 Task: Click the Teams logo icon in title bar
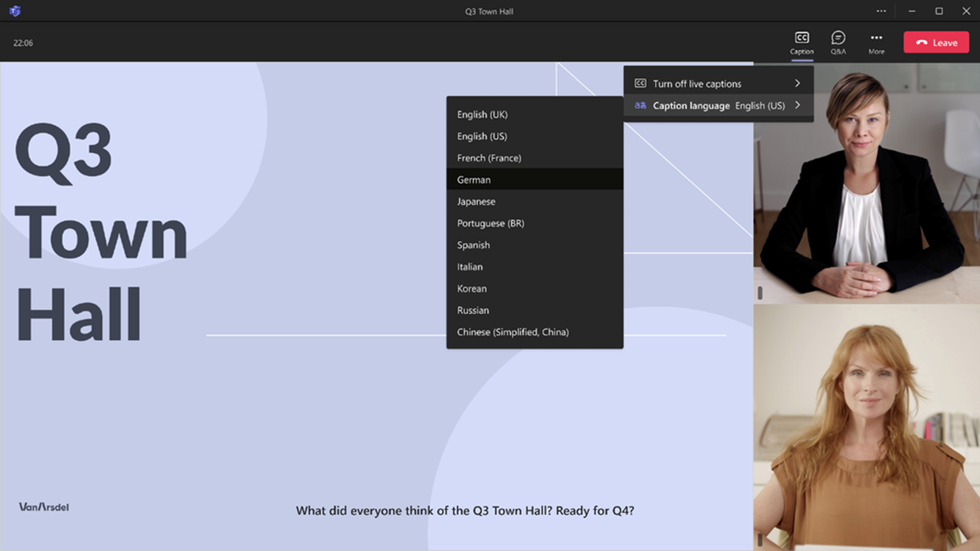click(x=14, y=11)
